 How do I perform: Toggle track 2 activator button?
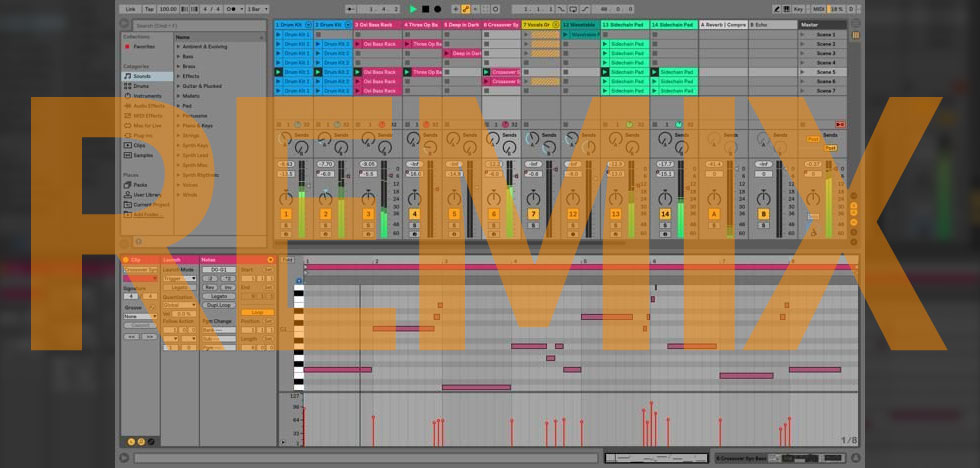pos(326,214)
